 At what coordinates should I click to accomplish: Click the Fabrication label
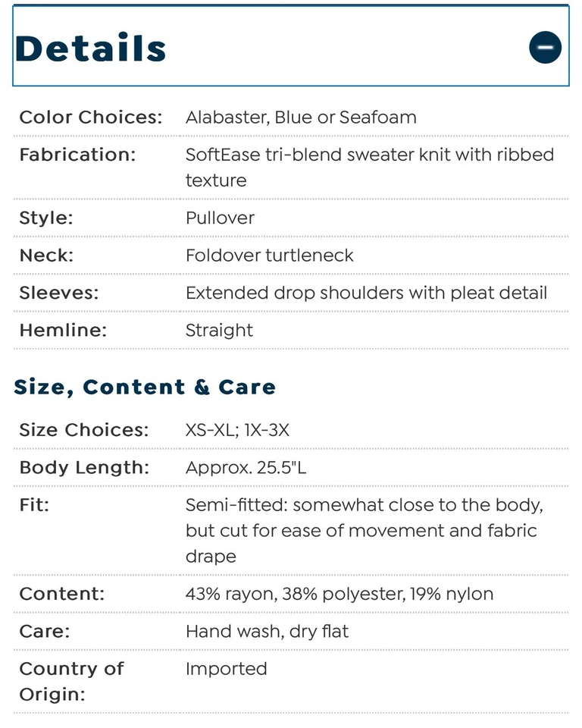77,155
